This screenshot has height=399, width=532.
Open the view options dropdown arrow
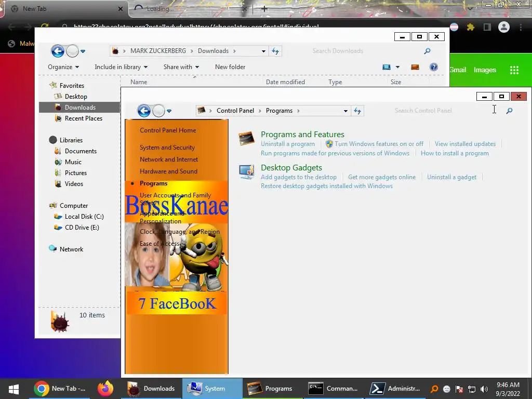397,67
